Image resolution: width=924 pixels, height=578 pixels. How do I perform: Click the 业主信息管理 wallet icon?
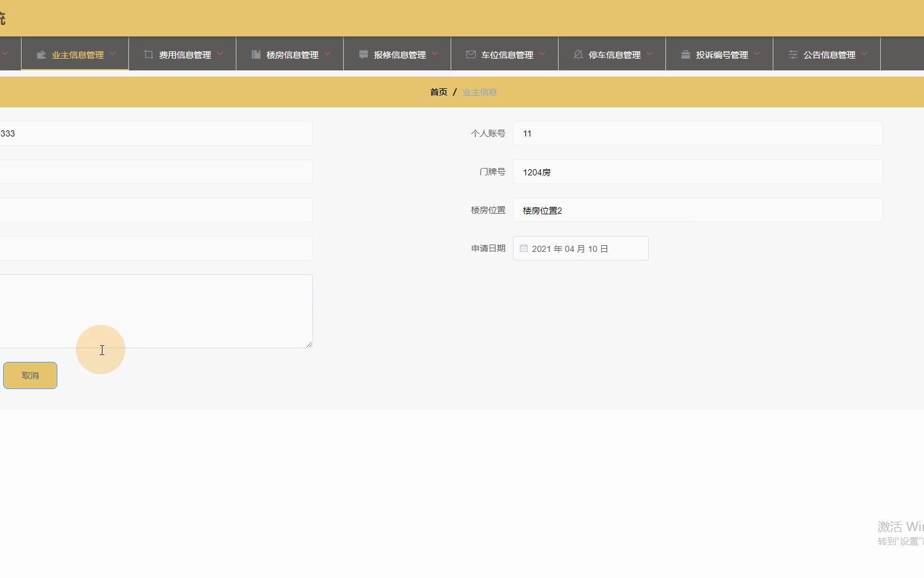tap(41, 55)
